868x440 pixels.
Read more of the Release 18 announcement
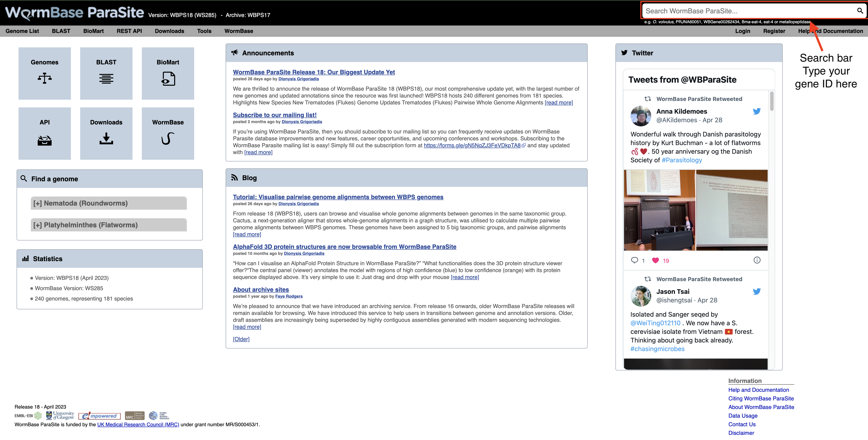point(559,103)
